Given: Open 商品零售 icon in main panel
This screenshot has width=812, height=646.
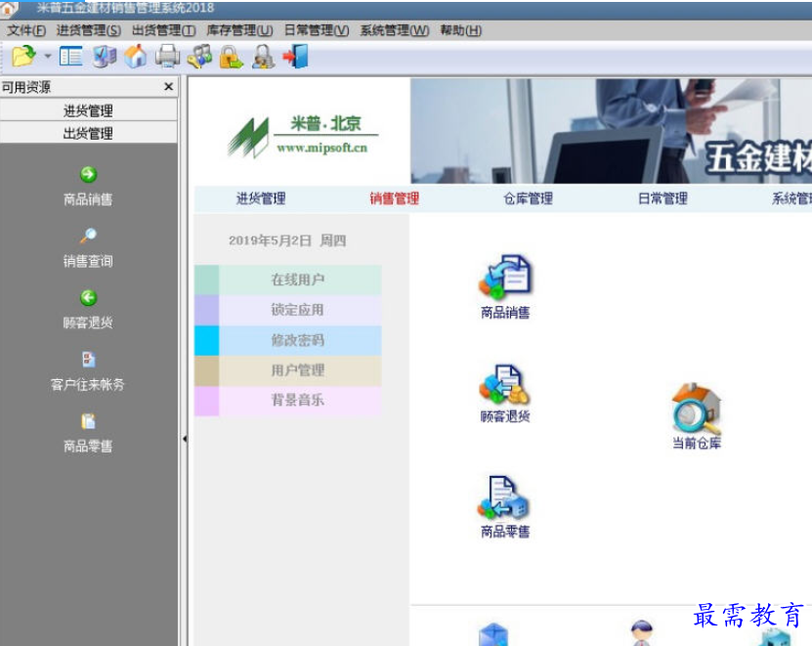Looking at the screenshot, I should (x=505, y=507).
